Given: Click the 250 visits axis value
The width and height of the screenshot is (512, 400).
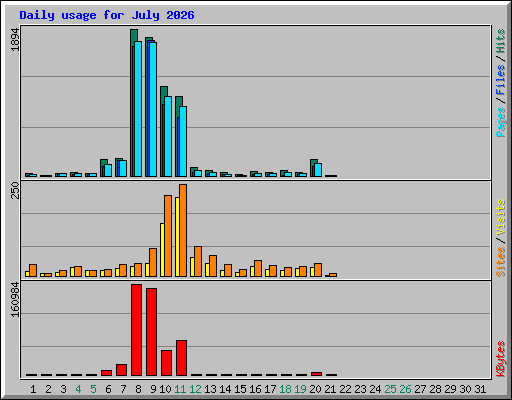Looking at the screenshot, I should [x=15, y=190].
